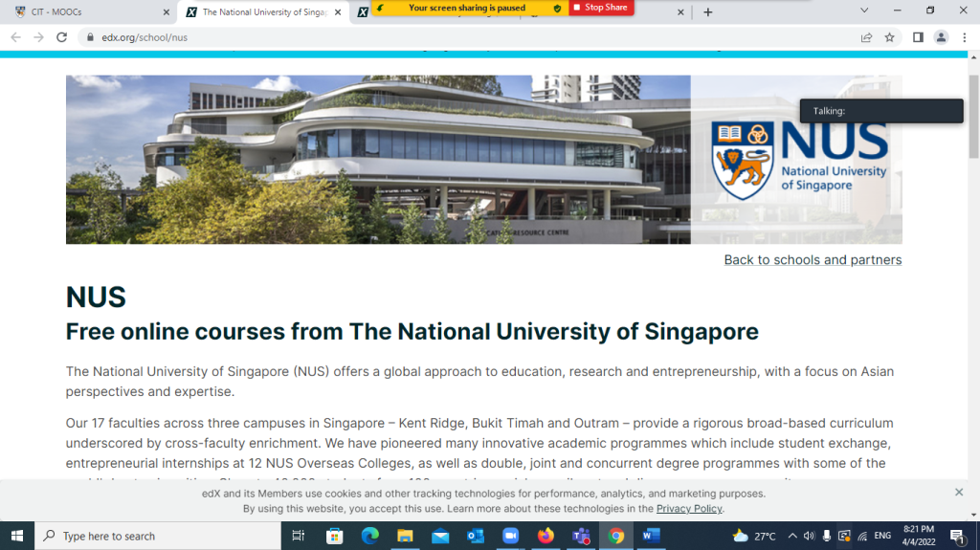The width and height of the screenshot is (980, 550).
Task: Switch to Google Chrome on the taskbar
Action: (x=616, y=536)
